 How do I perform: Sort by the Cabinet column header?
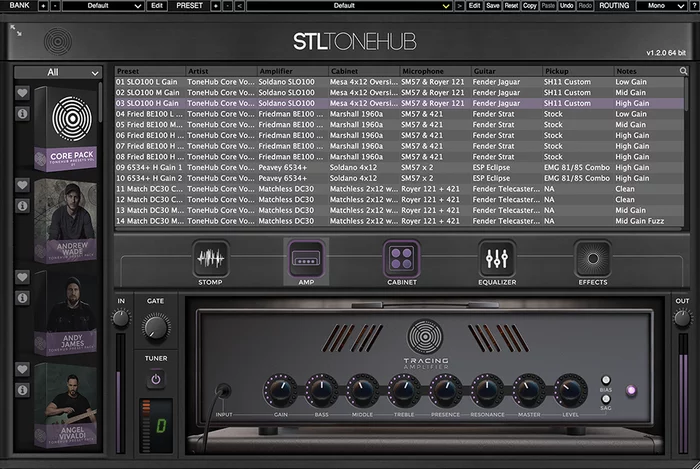pyautogui.click(x=364, y=71)
